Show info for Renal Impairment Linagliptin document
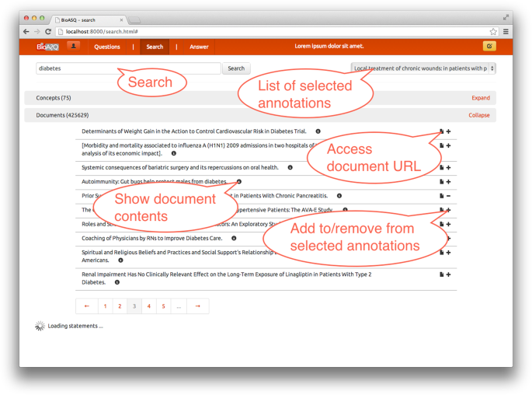 tap(117, 282)
